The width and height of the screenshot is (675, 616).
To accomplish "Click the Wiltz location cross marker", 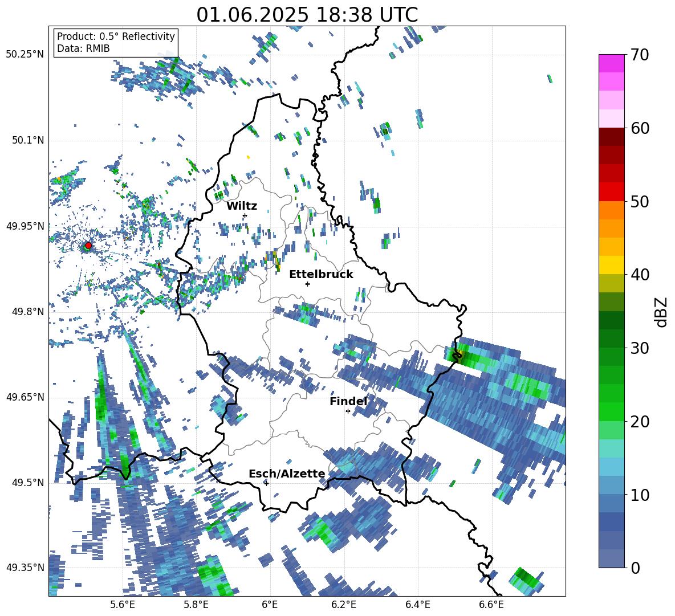I will click(x=245, y=215).
